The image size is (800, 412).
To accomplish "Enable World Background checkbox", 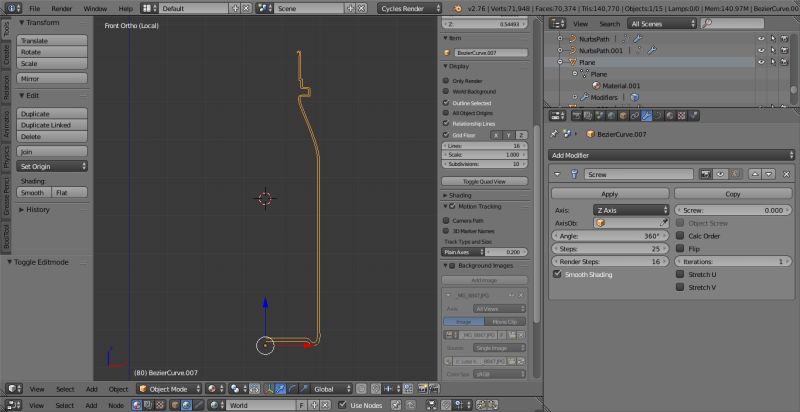I will click(x=446, y=91).
